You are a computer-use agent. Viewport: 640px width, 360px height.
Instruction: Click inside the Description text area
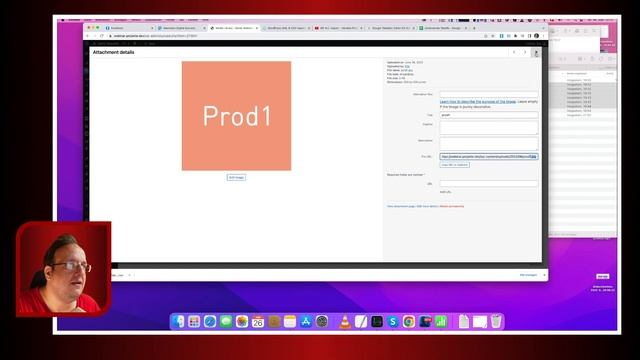(489, 144)
